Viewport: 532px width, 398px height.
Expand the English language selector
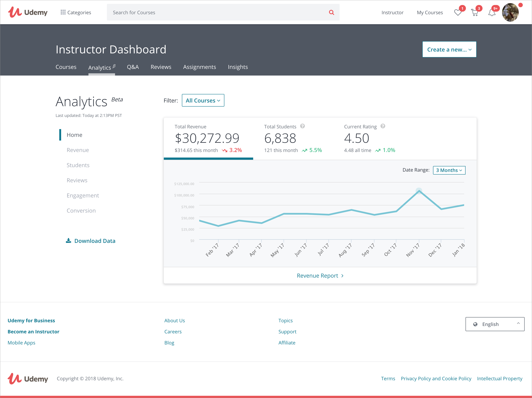pyautogui.click(x=495, y=324)
